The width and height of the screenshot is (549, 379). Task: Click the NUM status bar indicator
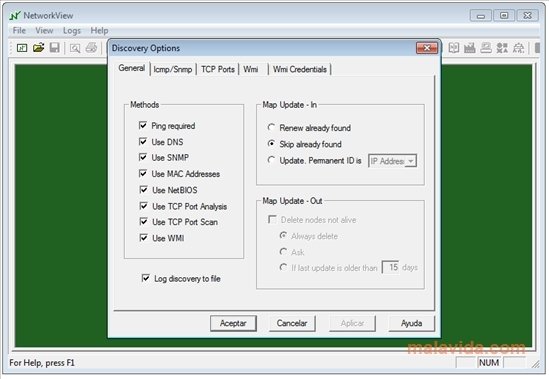click(489, 363)
